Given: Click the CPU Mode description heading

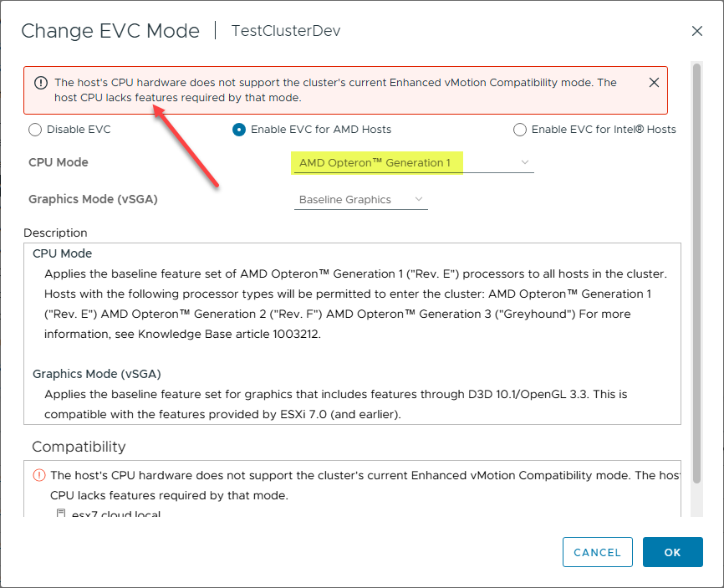Looking at the screenshot, I should point(62,253).
